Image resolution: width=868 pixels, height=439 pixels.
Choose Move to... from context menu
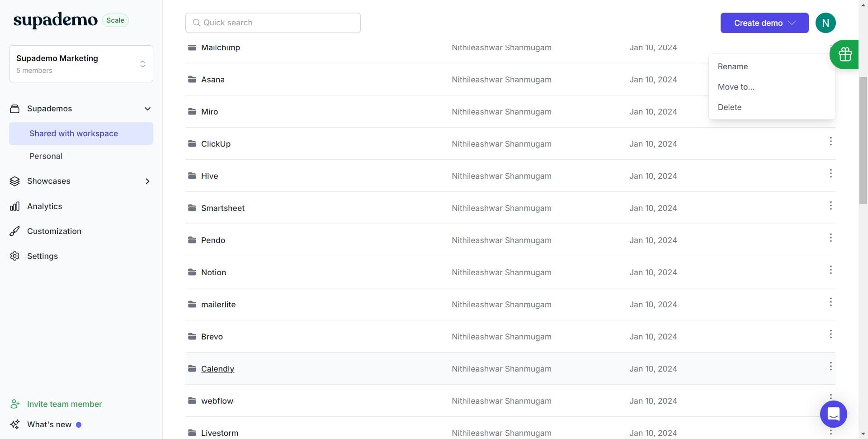(x=736, y=87)
